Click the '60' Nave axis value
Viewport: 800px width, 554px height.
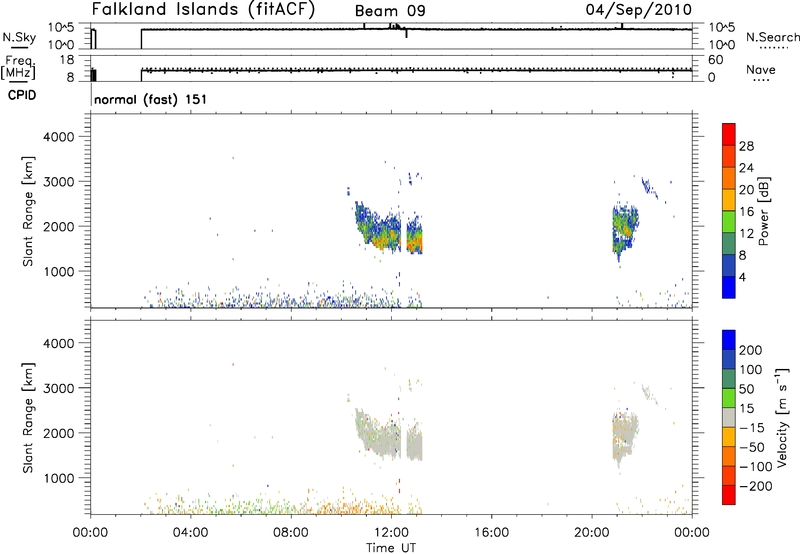(x=715, y=60)
